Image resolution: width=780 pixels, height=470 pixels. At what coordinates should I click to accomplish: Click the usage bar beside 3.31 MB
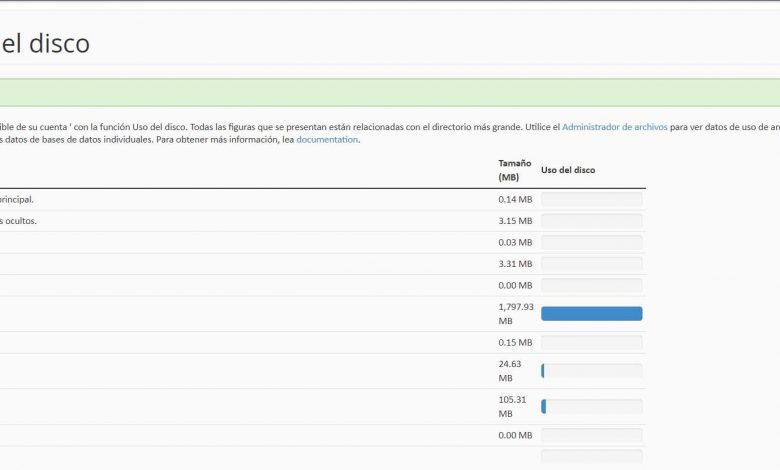[591, 264]
